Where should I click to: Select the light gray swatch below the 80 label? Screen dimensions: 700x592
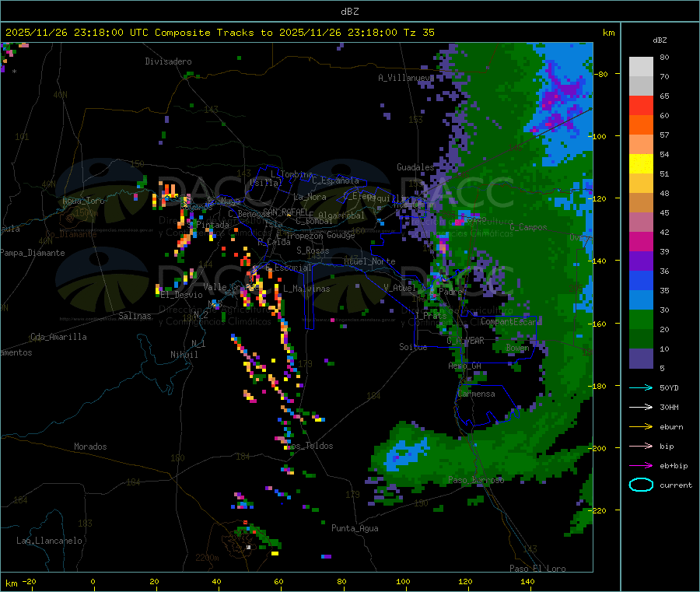[641, 67]
